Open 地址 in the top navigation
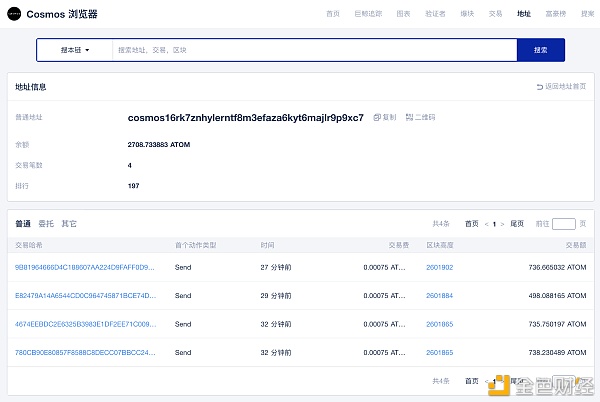The width and height of the screenshot is (600, 402). [524, 14]
